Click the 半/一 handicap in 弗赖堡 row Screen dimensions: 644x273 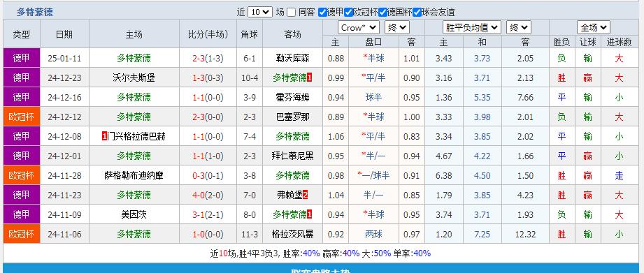click(374, 195)
